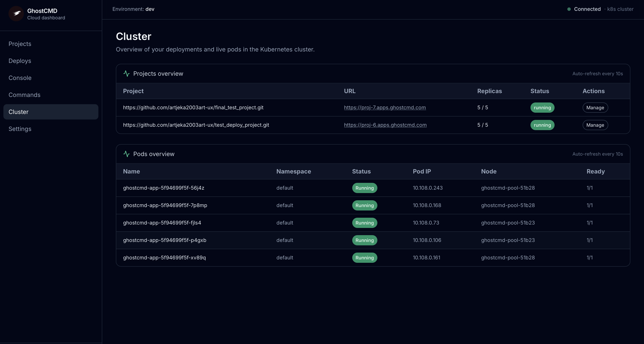Viewport: 644px width, 344px height.
Task: Click the activity icon beside Projects overview
Action: pos(126,74)
